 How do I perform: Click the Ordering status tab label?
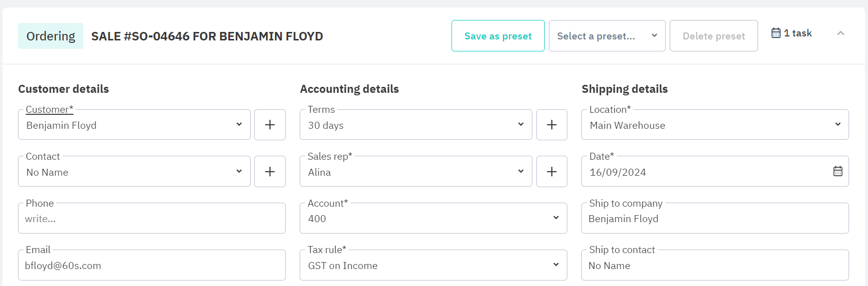(x=51, y=36)
